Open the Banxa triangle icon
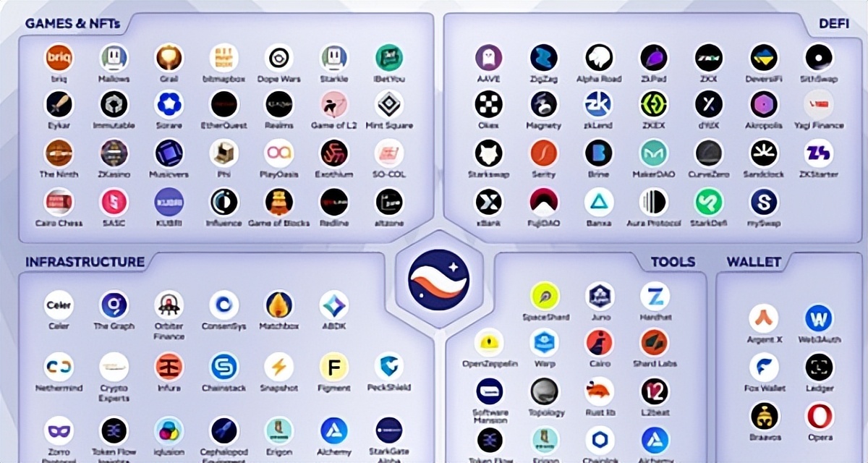This screenshot has width=868, height=463. pos(599,203)
